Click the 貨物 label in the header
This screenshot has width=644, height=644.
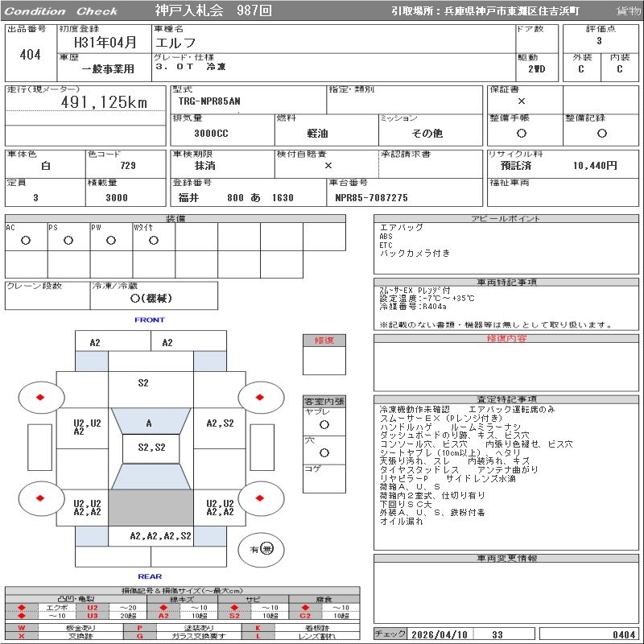[629, 11]
